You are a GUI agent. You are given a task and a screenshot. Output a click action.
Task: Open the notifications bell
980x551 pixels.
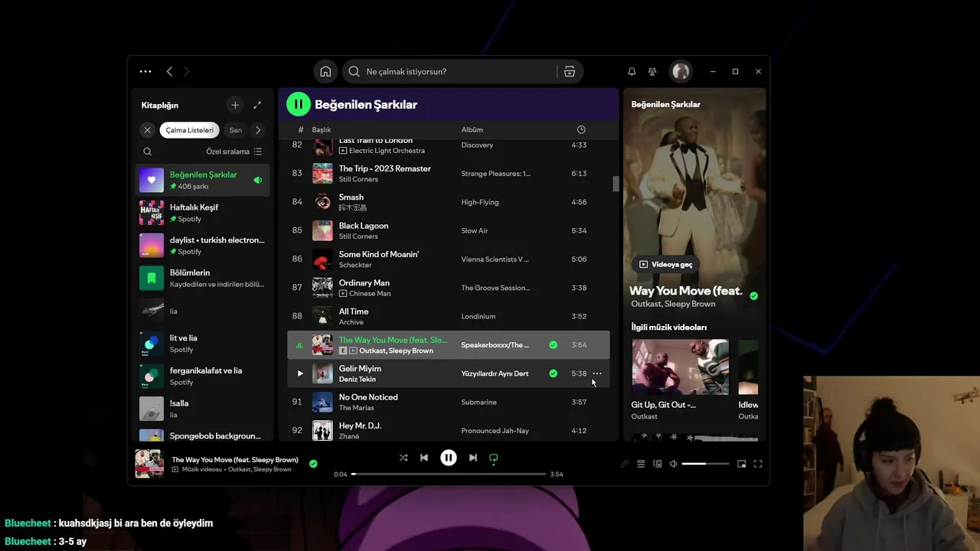tap(632, 71)
